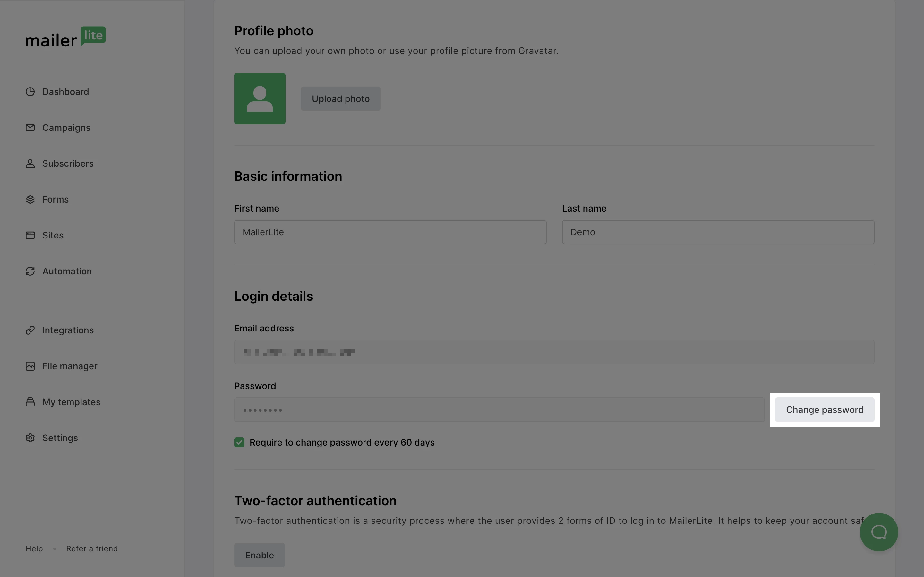Enable two-factor authentication

(259, 555)
